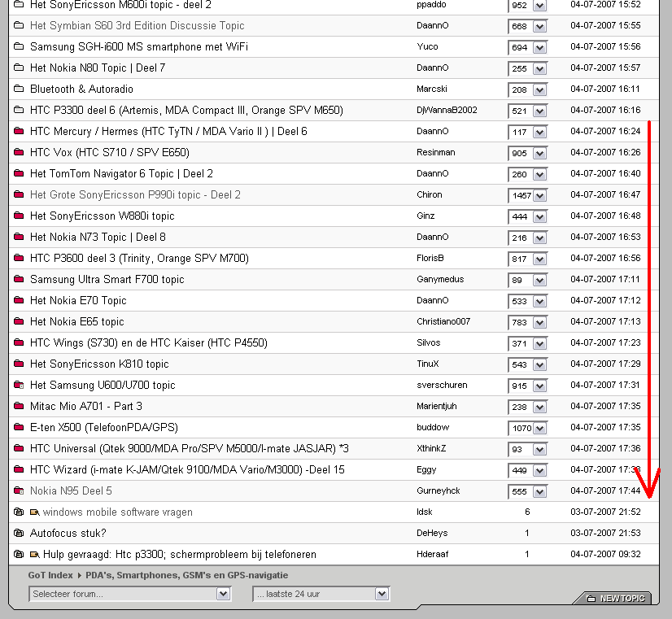Click folder icon beside Bluetooth & Autoradio
The image size is (672, 619).
coord(19,89)
